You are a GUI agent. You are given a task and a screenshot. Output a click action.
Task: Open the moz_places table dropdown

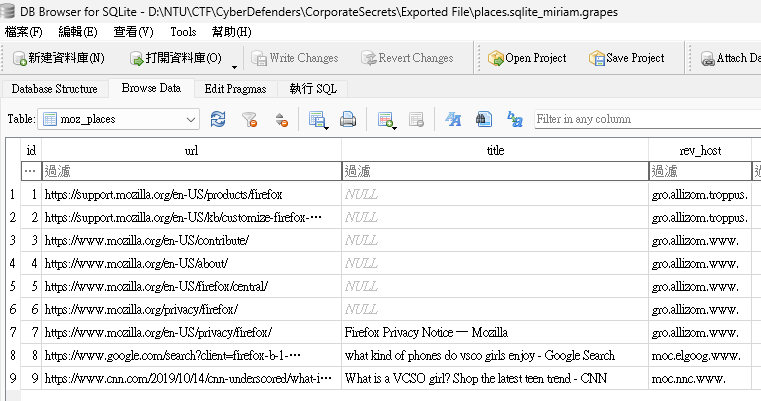[x=118, y=119]
